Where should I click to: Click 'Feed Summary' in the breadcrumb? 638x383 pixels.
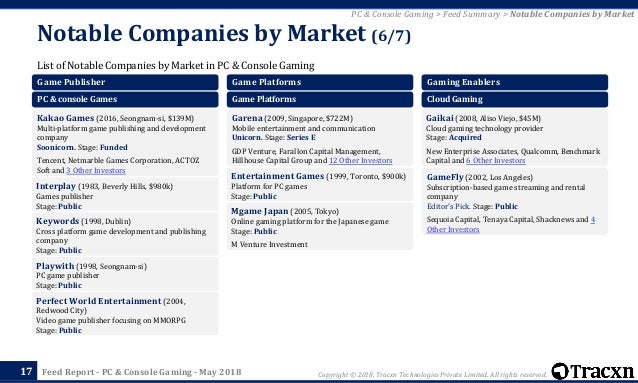click(471, 14)
